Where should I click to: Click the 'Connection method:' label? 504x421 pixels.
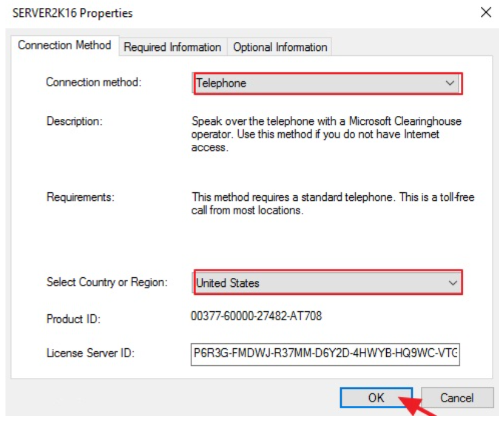tap(94, 82)
